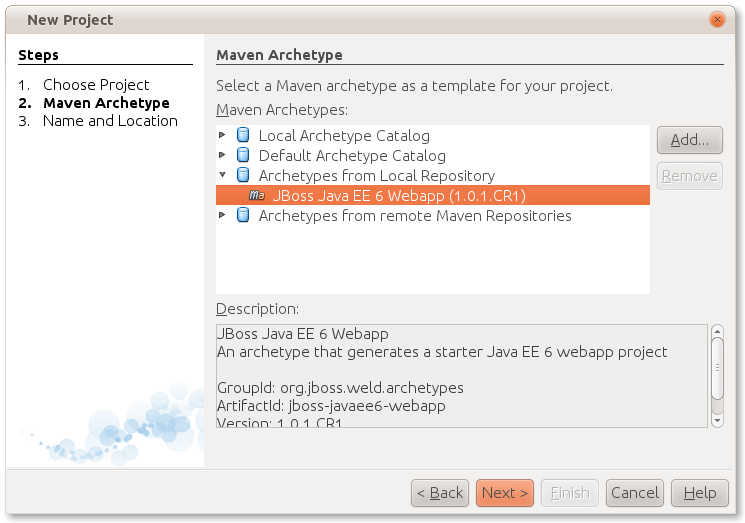This screenshot has width=745, height=523.
Task: Click the Archetypes from Local Repository database icon
Action: (243, 175)
